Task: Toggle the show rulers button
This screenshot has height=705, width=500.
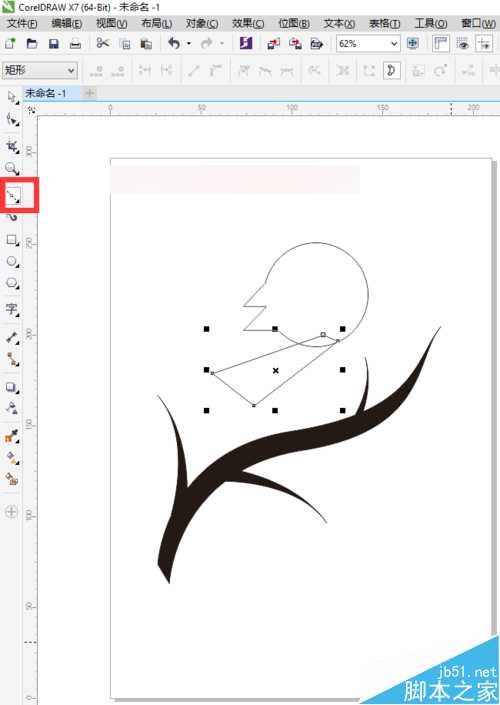Action: click(x=441, y=44)
